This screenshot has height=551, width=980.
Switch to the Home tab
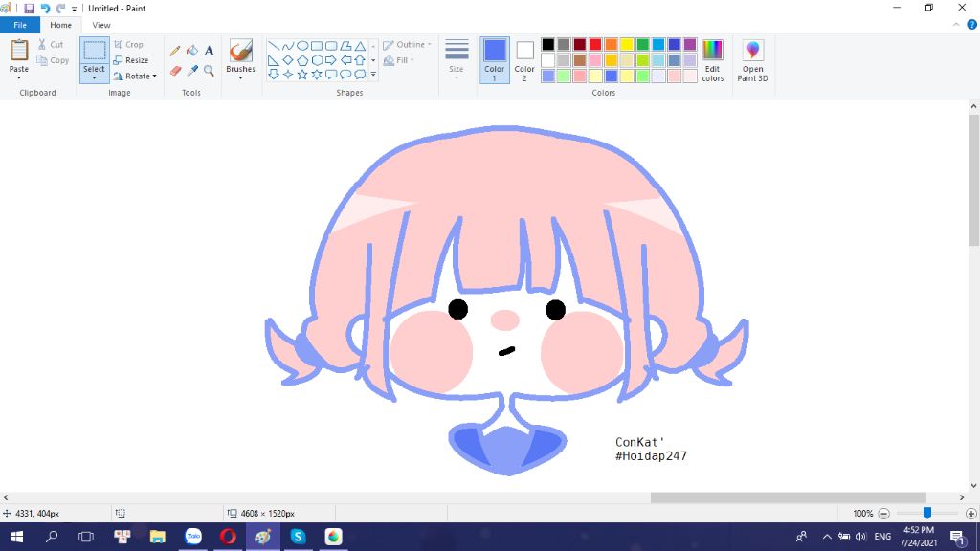[x=60, y=25]
